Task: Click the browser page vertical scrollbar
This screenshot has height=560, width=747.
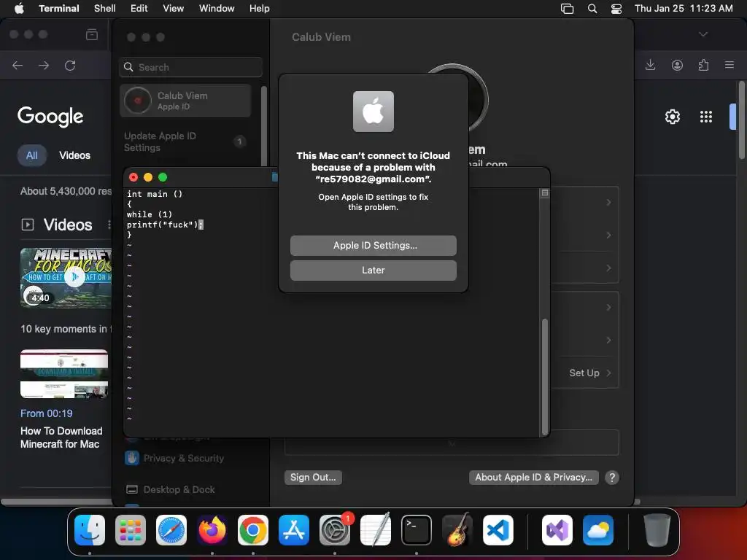Action: coord(741,120)
